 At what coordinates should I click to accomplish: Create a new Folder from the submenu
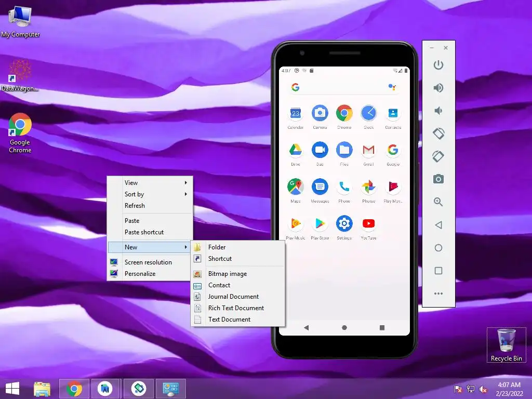238,247
